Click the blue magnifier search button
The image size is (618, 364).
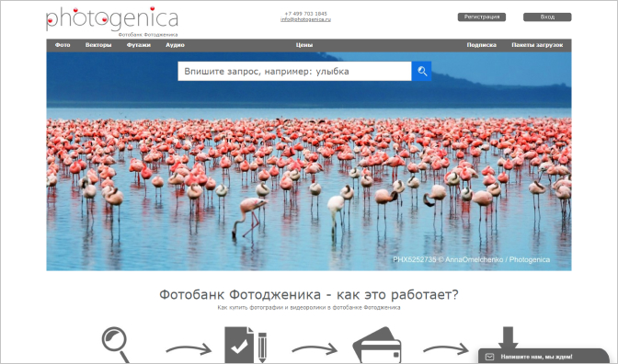pos(421,72)
